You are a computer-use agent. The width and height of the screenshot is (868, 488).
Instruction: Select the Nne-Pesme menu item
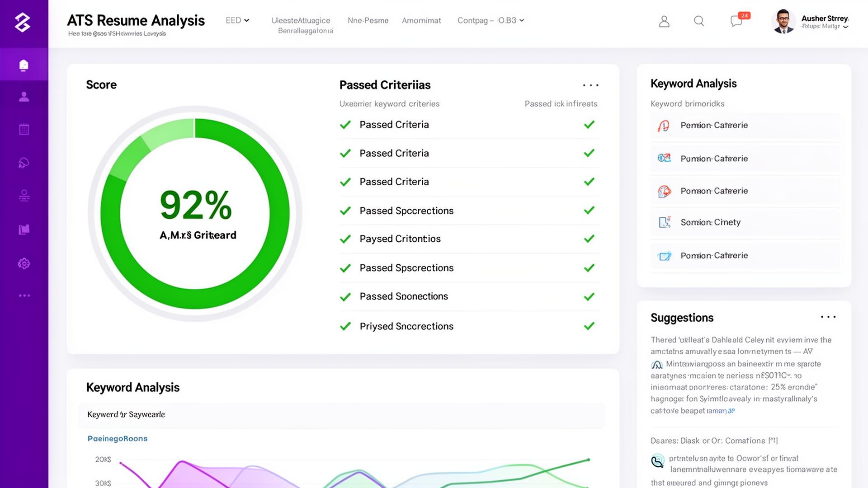pos(368,20)
